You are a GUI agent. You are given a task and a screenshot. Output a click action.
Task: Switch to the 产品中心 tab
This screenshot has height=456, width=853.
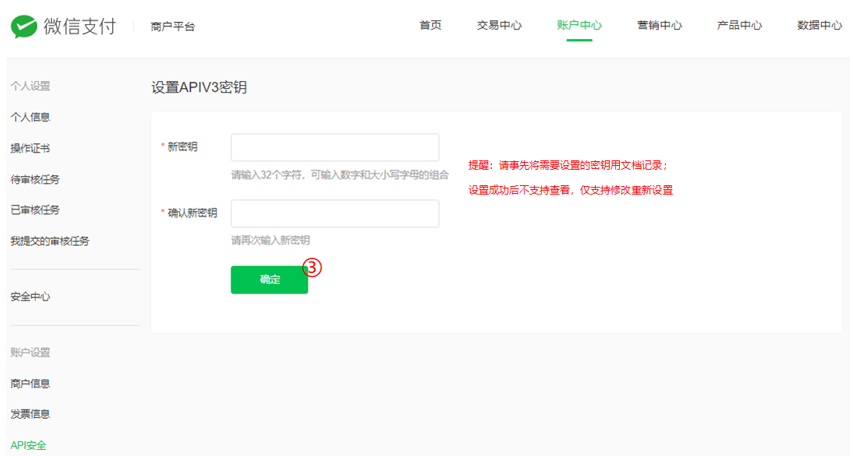[739, 26]
